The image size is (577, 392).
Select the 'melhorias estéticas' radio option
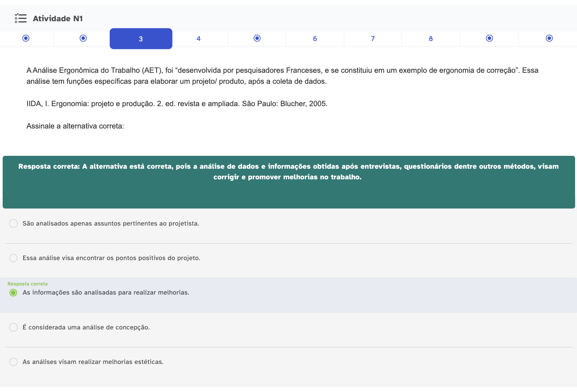click(x=13, y=362)
